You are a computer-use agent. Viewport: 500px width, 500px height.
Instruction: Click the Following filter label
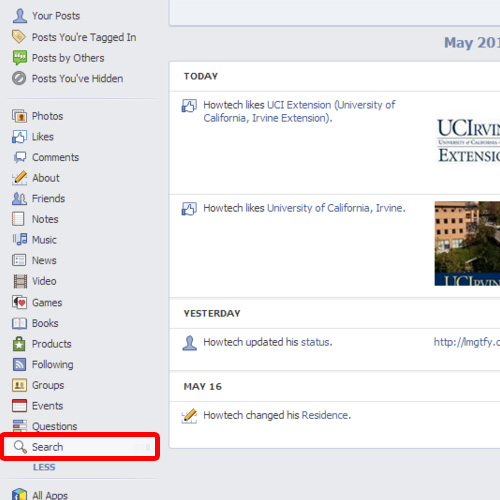click(x=53, y=365)
